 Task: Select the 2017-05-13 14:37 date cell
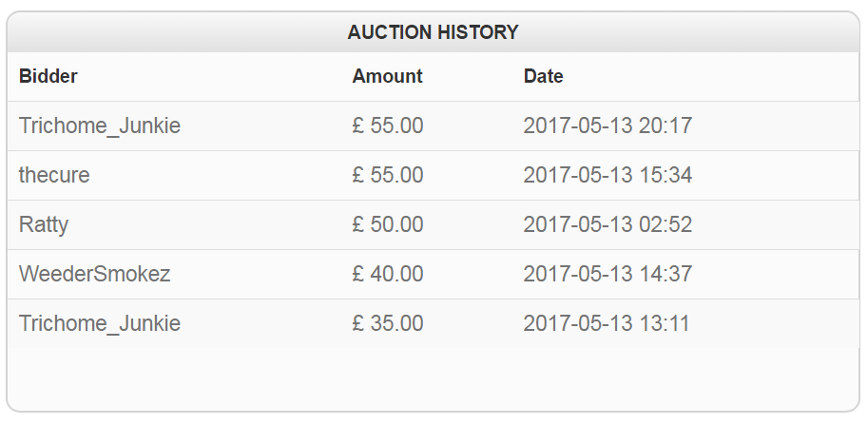pos(608,274)
